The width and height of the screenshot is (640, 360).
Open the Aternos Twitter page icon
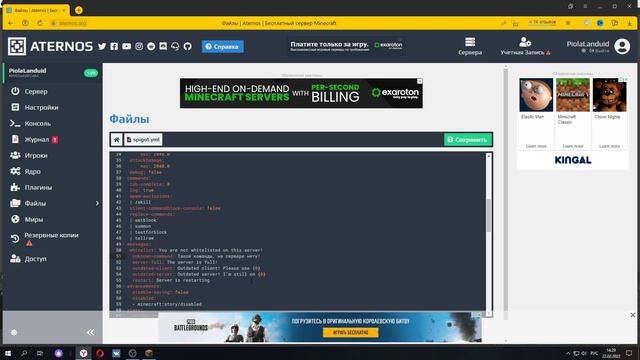pos(102,46)
